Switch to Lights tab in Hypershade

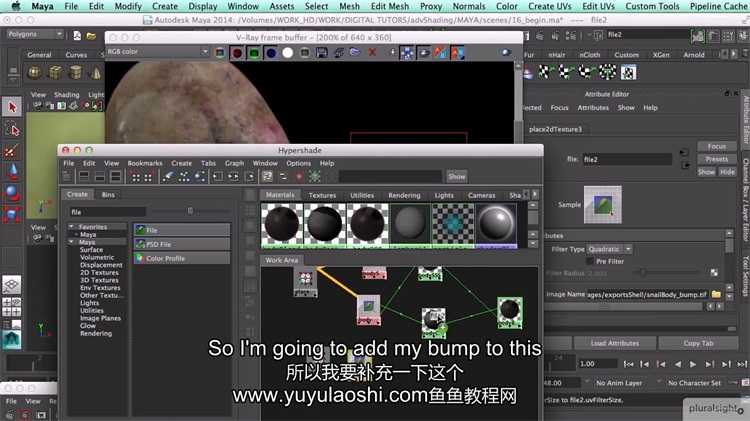click(x=444, y=195)
